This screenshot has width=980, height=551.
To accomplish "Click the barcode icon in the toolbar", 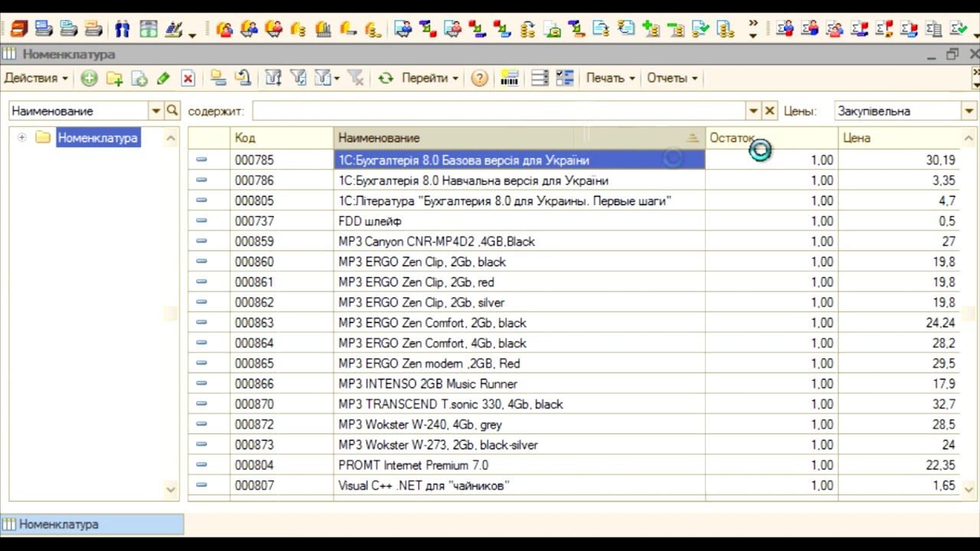I will pyautogui.click(x=509, y=78).
